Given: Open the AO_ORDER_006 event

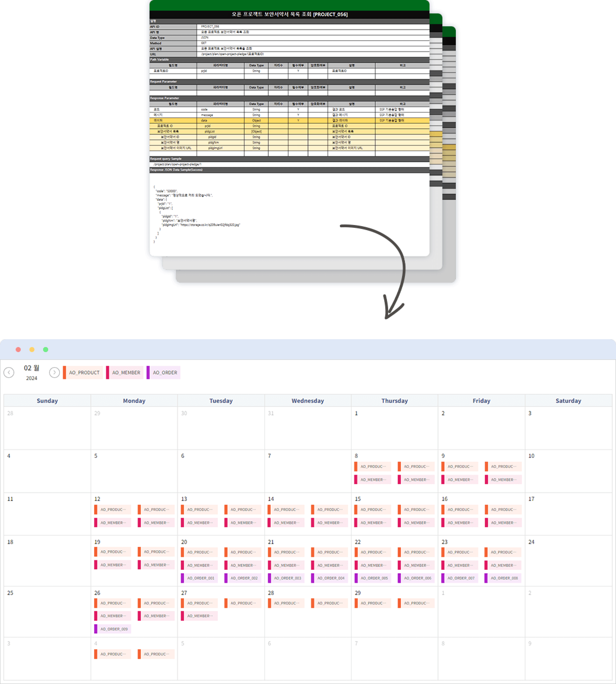Looking at the screenshot, I should point(416,578).
